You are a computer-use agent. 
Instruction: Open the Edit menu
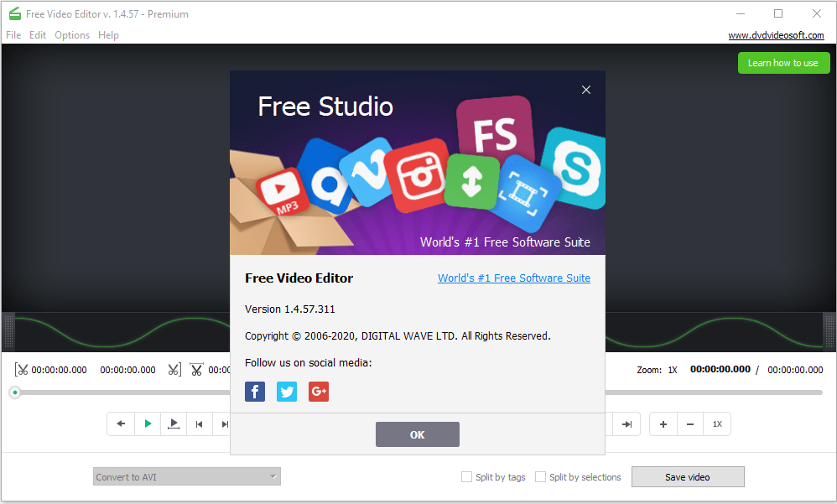pyautogui.click(x=38, y=35)
